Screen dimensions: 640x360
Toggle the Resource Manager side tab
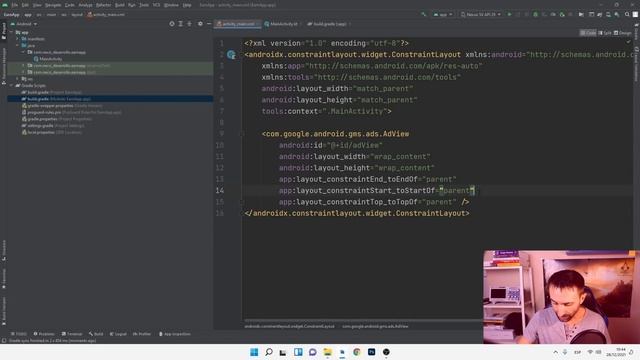click(x=4, y=65)
